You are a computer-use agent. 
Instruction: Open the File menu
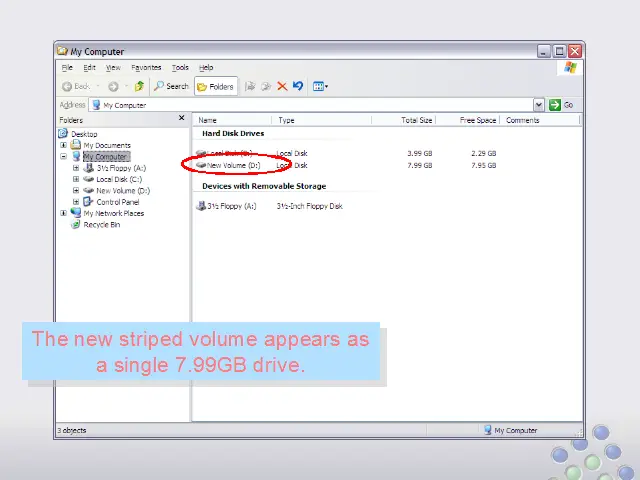tap(67, 67)
